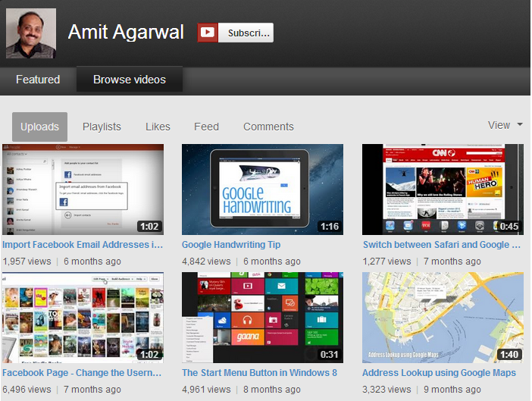This screenshot has height=401, width=532.
Task: Click 'Import Facebook Email Addresses i...' title link
Action: coord(83,245)
